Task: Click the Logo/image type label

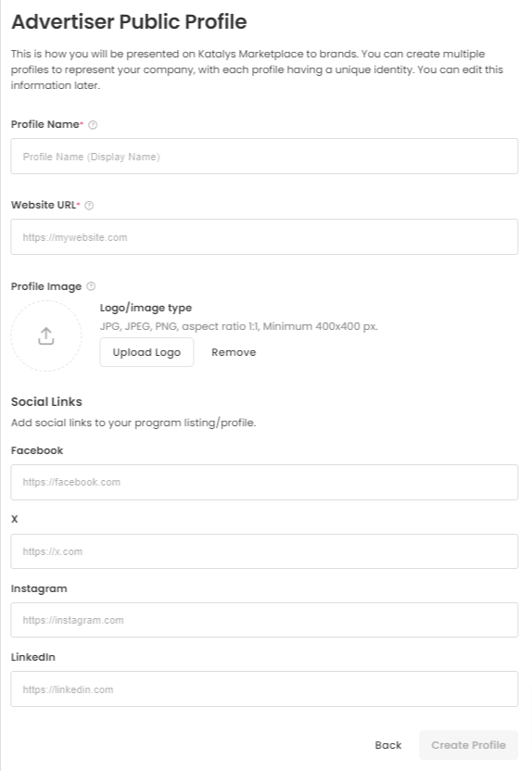Action: [x=146, y=308]
